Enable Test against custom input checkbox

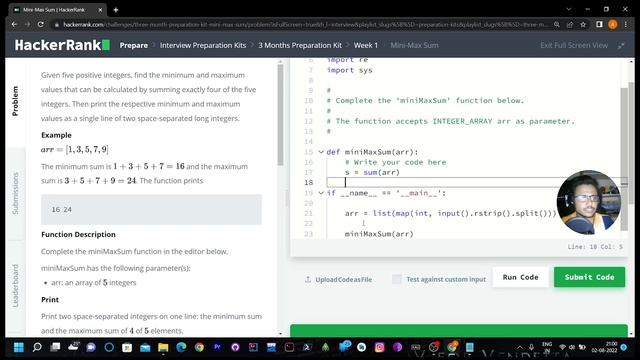tap(396, 279)
